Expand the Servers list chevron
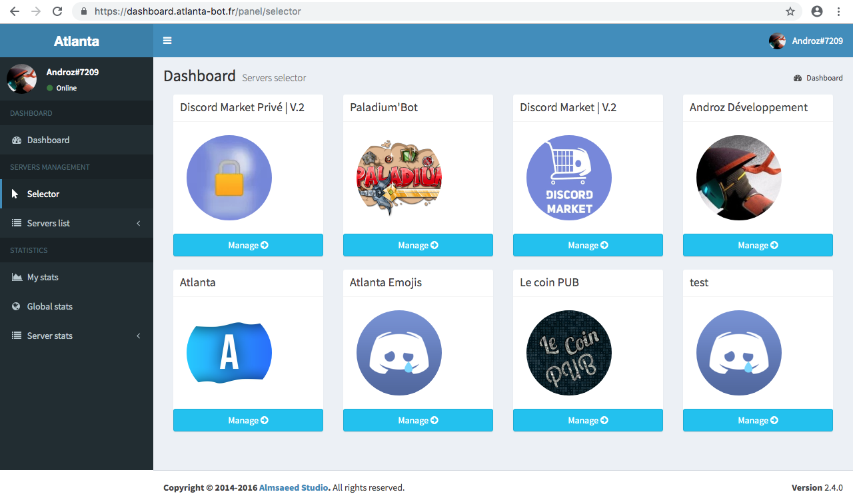Image resolution: width=853 pixels, height=504 pixels. [x=139, y=223]
